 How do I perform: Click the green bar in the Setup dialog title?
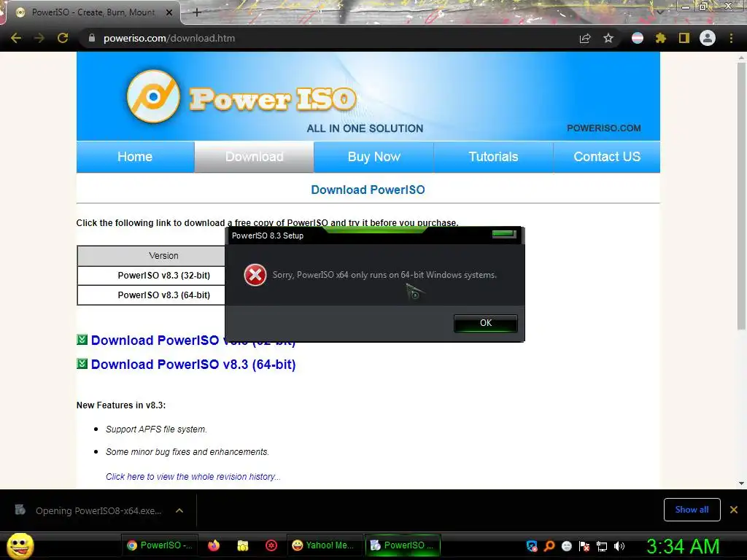pos(504,234)
